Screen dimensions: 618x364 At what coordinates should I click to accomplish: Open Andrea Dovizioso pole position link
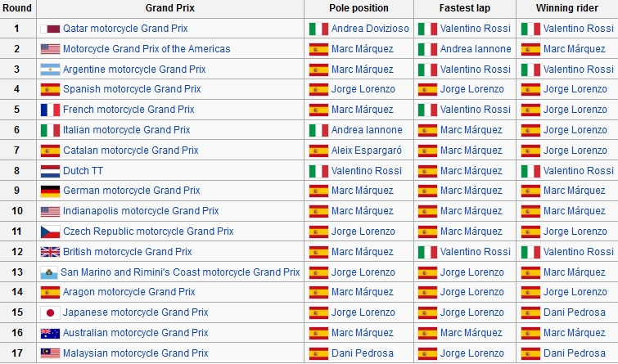coord(369,29)
